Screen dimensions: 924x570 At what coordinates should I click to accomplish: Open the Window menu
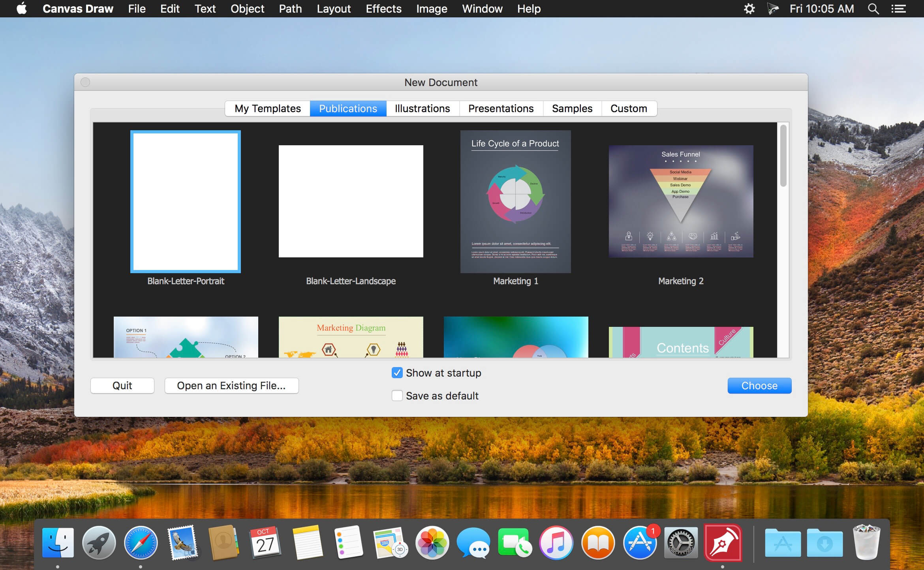pyautogui.click(x=482, y=9)
